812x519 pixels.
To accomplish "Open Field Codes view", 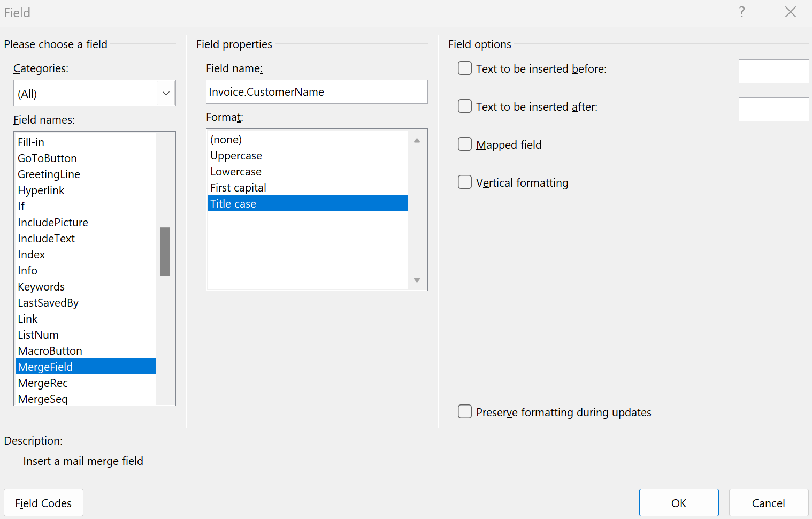I will pos(43,503).
